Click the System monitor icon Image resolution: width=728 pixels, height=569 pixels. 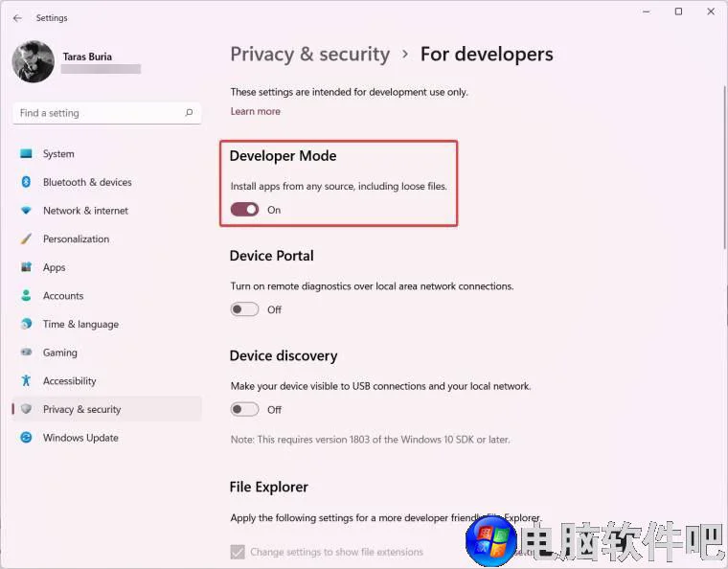(x=26, y=153)
